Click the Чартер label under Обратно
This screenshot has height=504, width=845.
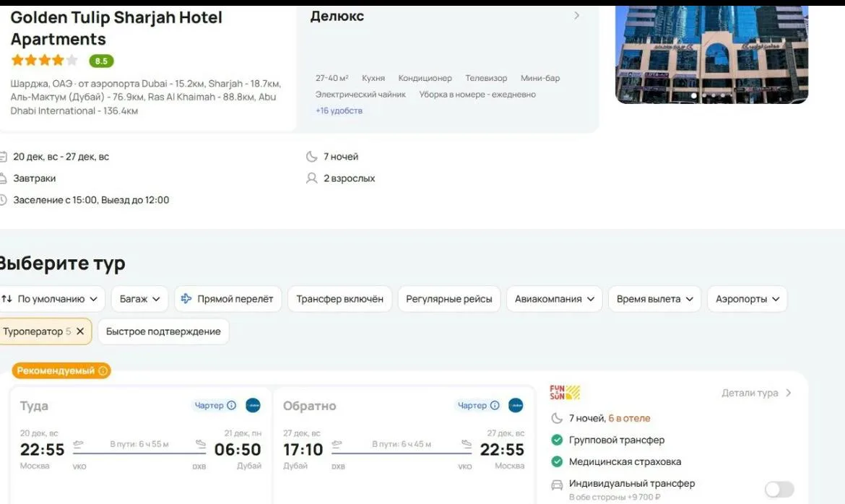pyautogui.click(x=472, y=405)
